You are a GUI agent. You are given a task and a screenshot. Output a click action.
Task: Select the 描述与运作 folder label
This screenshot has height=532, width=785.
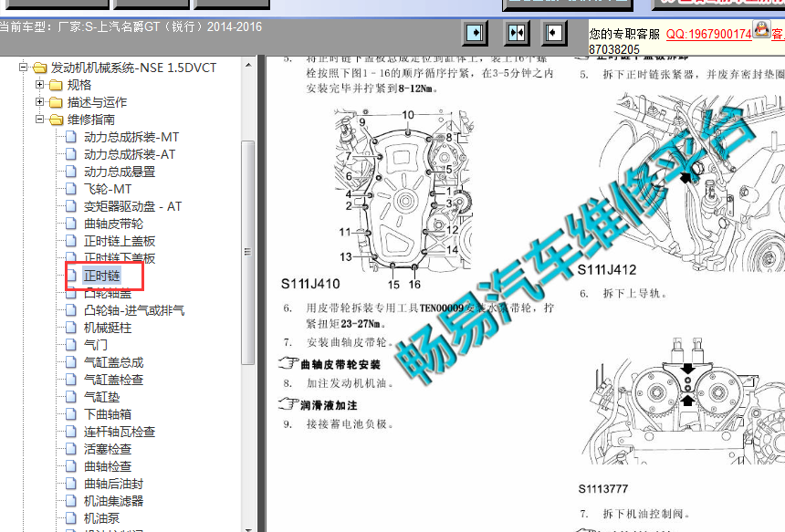pyautogui.click(x=97, y=102)
